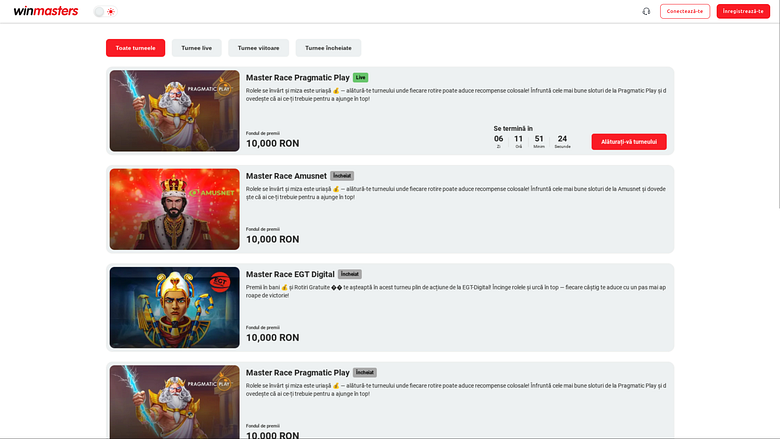Open customer support headset icon
The height and width of the screenshot is (439, 780).
[x=646, y=11]
